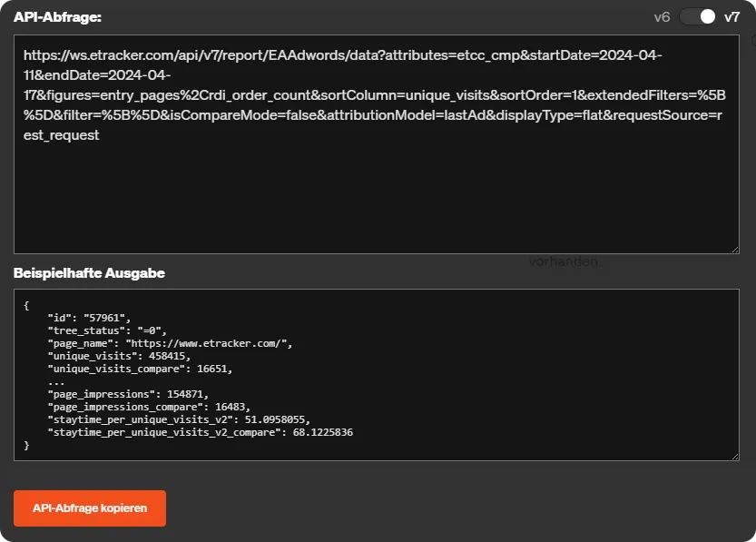Image resolution: width=756 pixels, height=542 pixels.
Task: Click the "API-Abfrage:" heading
Action: pyautogui.click(x=58, y=16)
